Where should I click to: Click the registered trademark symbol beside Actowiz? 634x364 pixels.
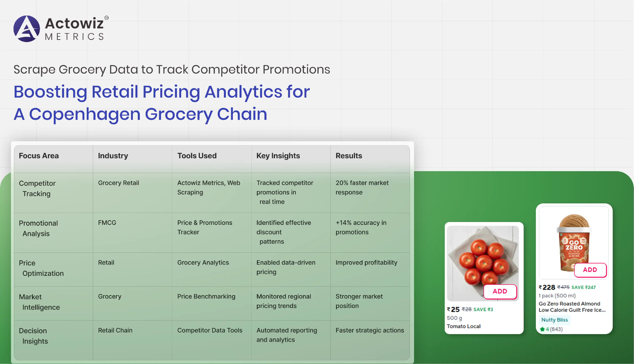coord(106,18)
